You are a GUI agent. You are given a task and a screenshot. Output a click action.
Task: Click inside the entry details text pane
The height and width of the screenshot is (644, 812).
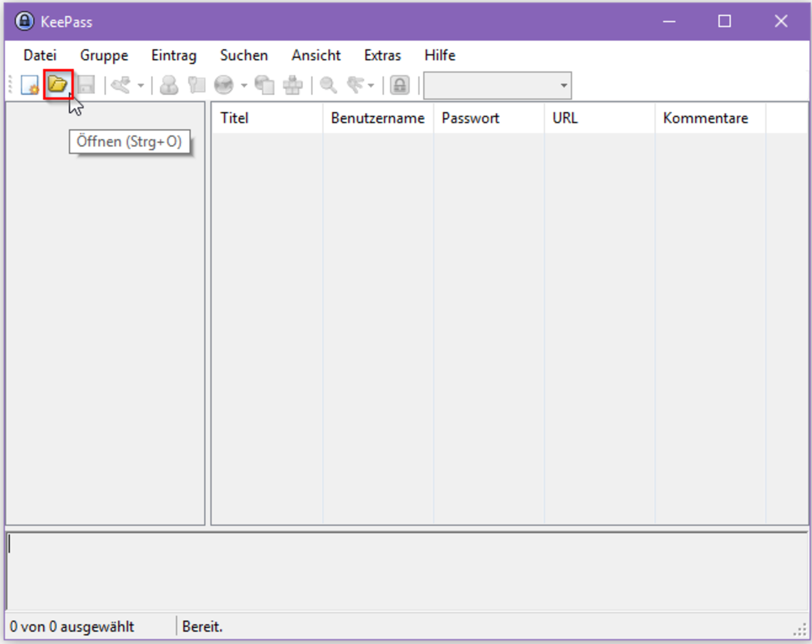pos(407,571)
